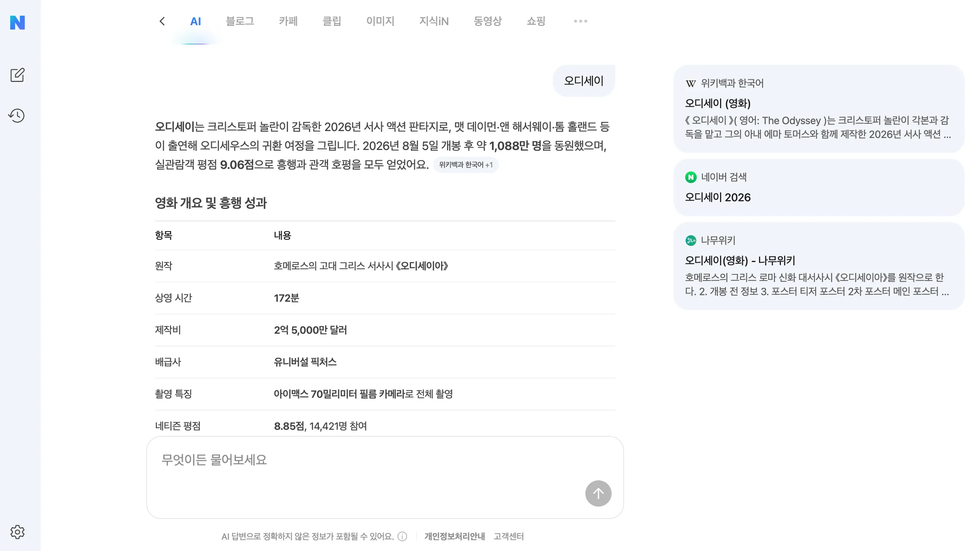This screenshot has height=551, width=980.
Task: Switch to the 카페 tab
Action: (288, 21)
